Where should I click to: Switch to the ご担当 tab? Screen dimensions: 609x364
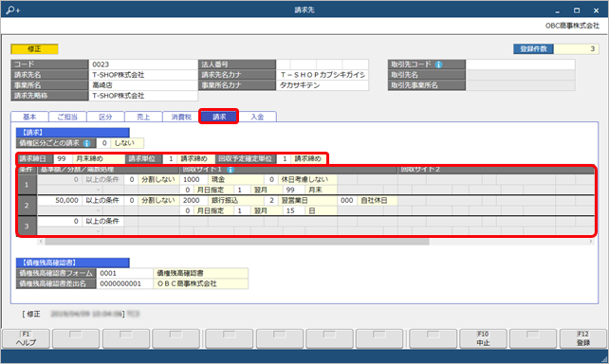(x=67, y=117)
